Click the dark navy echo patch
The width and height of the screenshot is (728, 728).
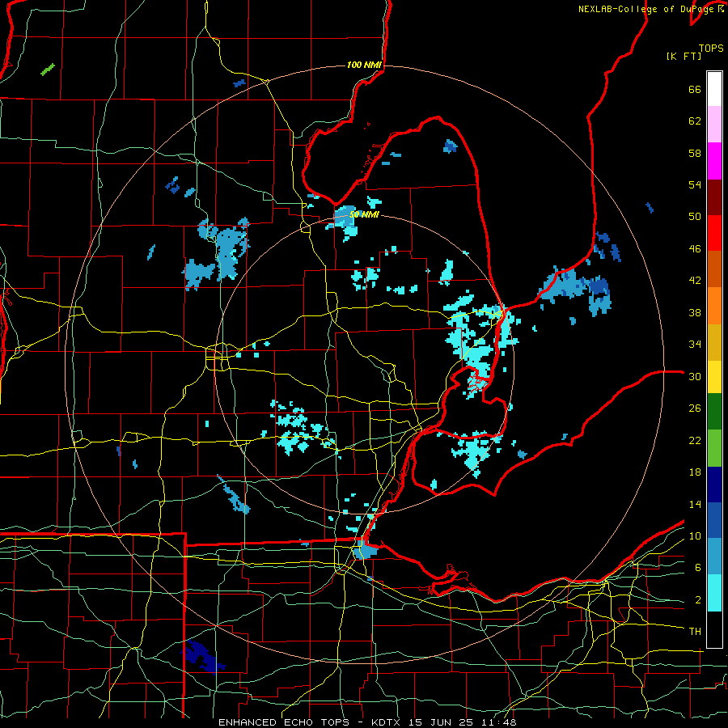(202, 656)
